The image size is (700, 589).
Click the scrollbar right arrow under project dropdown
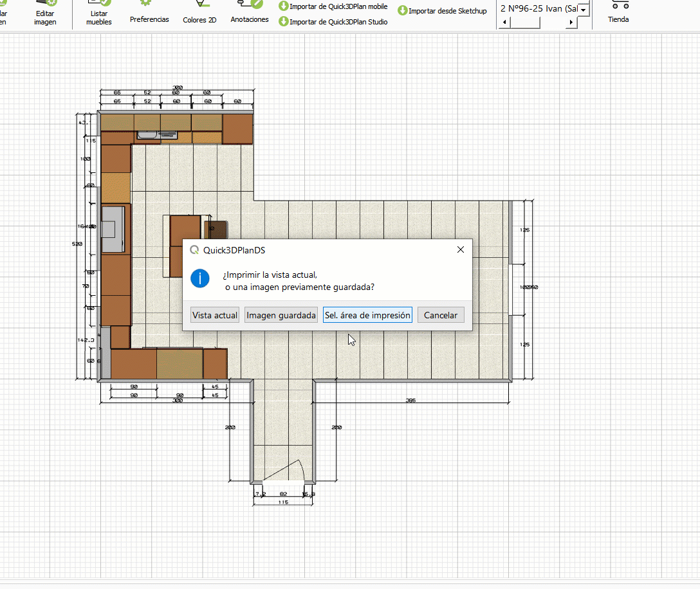click(x=571, y=23)
